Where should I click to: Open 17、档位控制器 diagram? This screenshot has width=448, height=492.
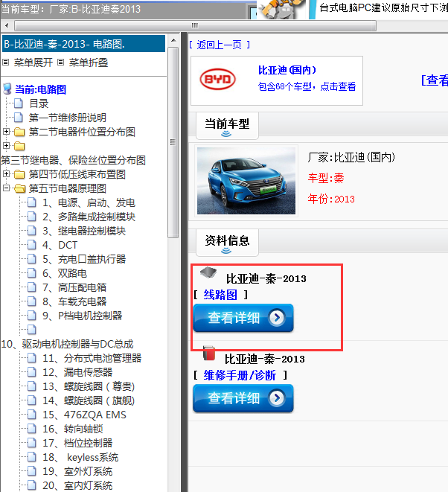77,443
